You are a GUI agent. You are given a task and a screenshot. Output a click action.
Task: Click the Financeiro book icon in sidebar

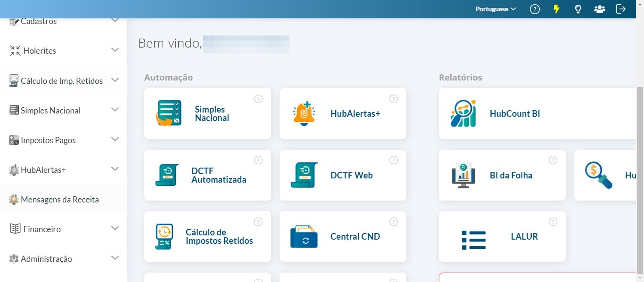tap(15, 229)
